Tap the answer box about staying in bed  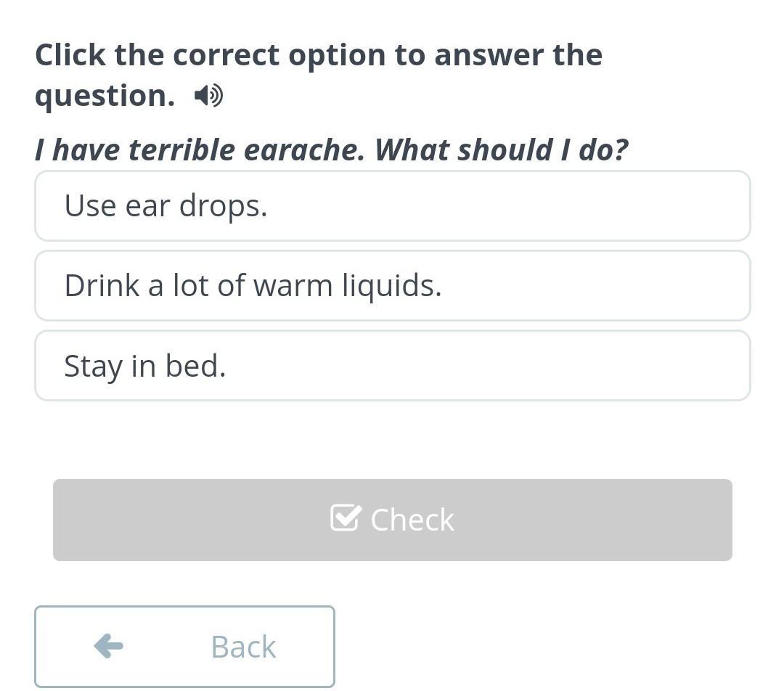point(392,366)
